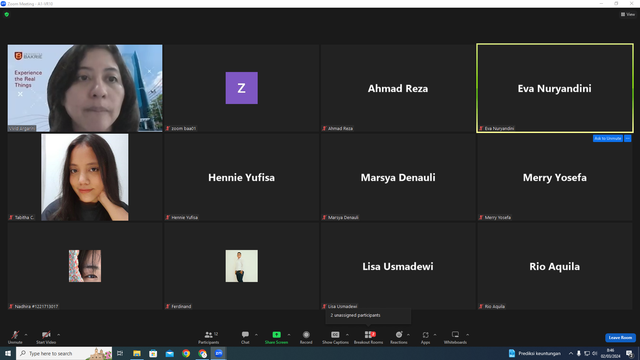Expand caption options arrow next to Show Captions
This screenshot has height=360, width=640.
click(x=347, y=335)
